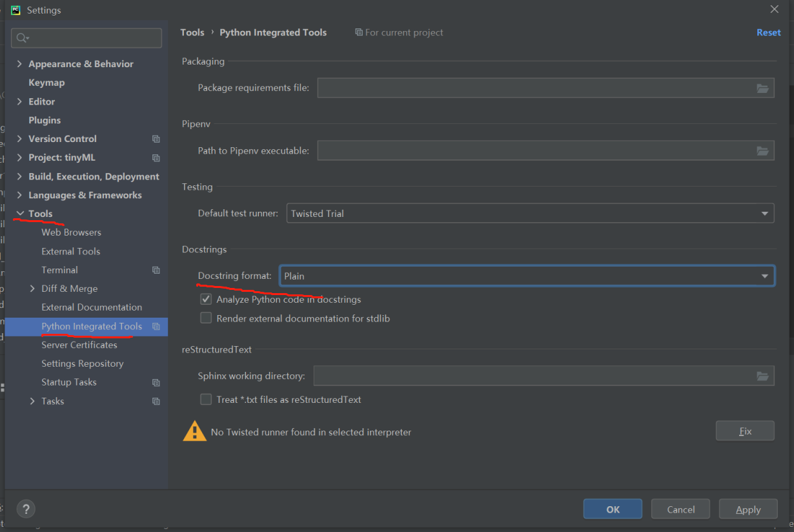Click the warning triangle icon
Image resolution: width=794 pixels, height=532 pixels.
tap(194, 431)
